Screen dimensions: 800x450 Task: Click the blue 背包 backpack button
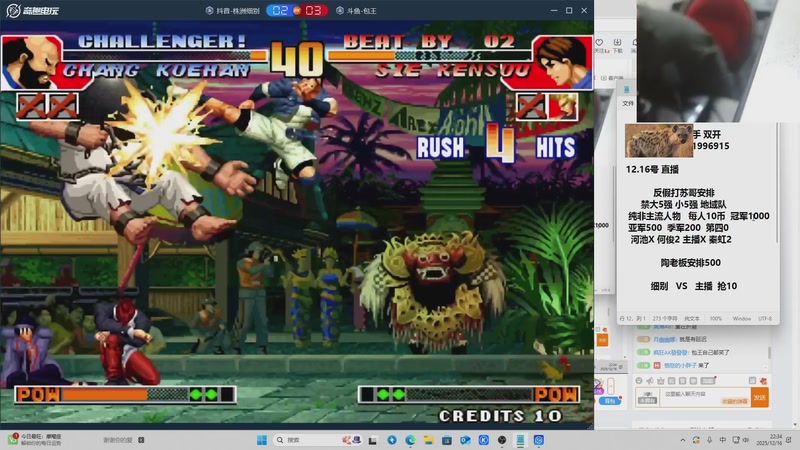(610, 401)
